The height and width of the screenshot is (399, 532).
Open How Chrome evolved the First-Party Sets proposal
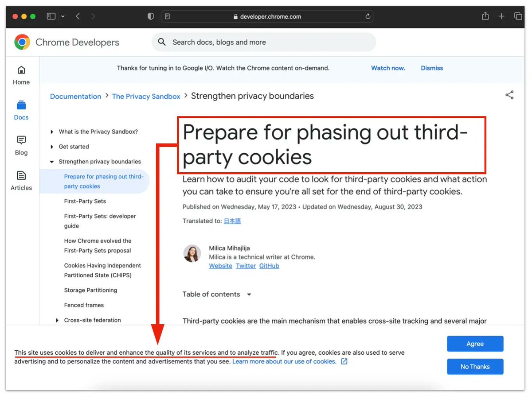click(x=98, y=246)
